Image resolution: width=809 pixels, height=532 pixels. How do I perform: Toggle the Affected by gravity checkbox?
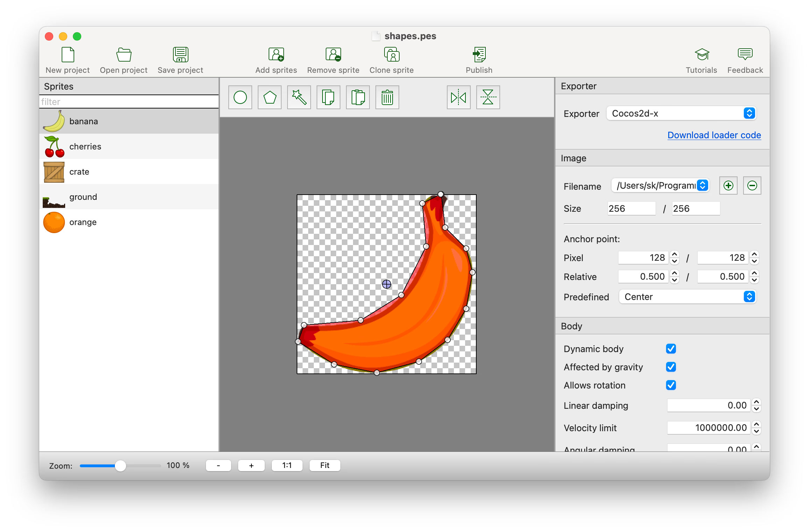tap(671, 367)
